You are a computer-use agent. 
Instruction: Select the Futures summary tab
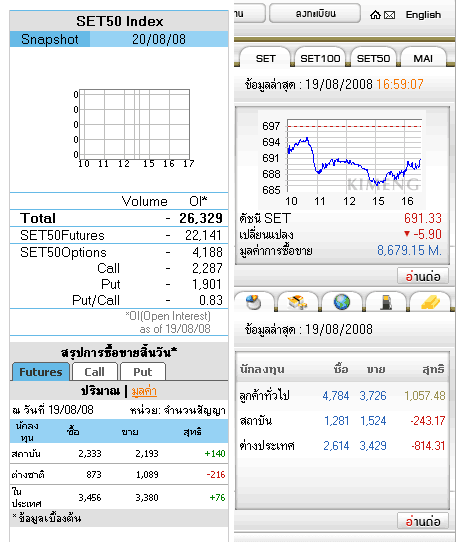click(41, 372)
